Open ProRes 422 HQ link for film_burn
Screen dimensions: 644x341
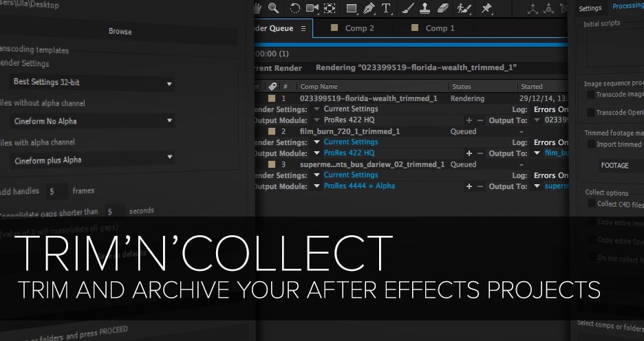[349, 153]
